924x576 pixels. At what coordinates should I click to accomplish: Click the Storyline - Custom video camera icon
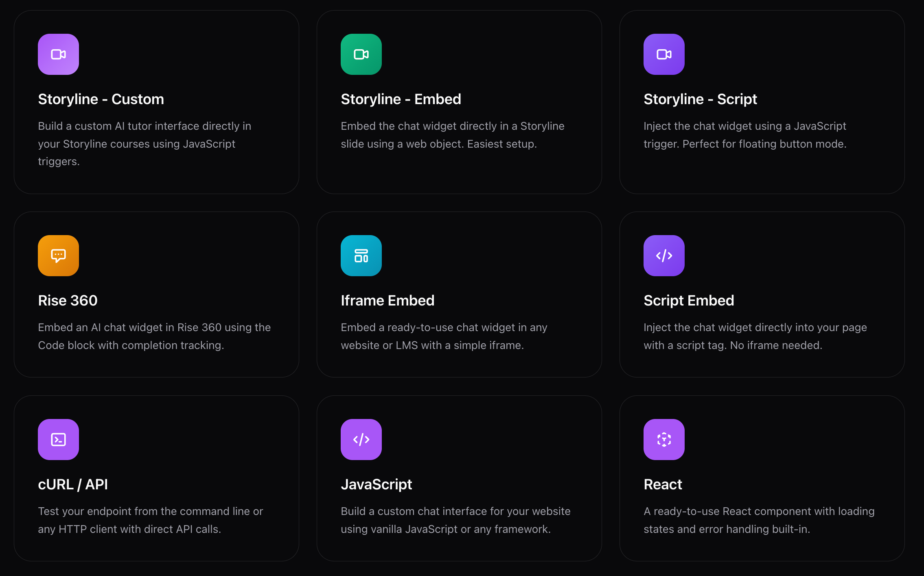pos(58,54)
